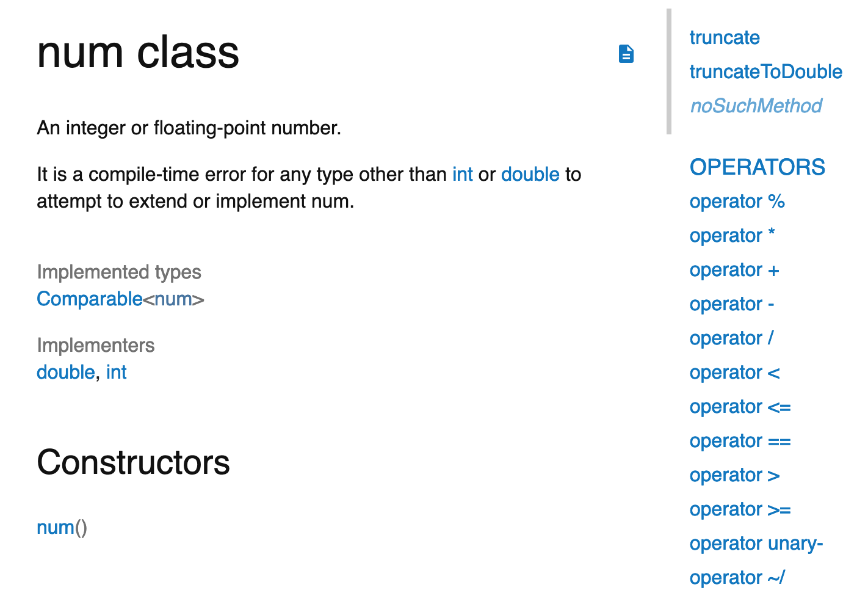The image size is (868, 601).
Task: Select operator % in sidebar
Action: click(737, 202)
